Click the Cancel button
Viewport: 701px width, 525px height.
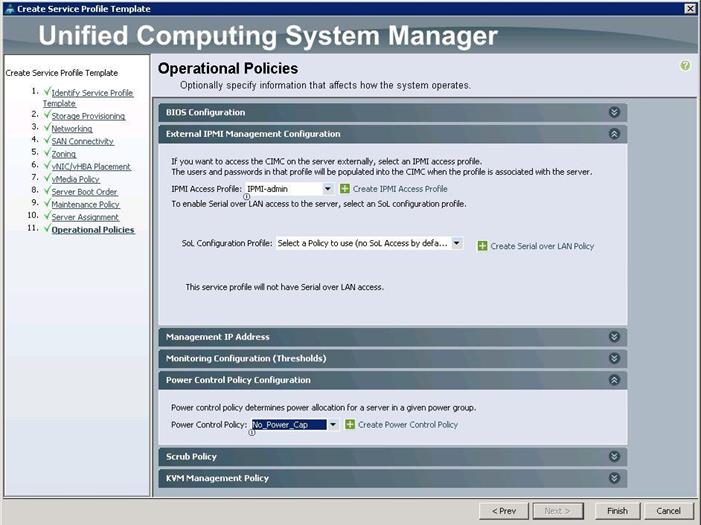(668, 511)
